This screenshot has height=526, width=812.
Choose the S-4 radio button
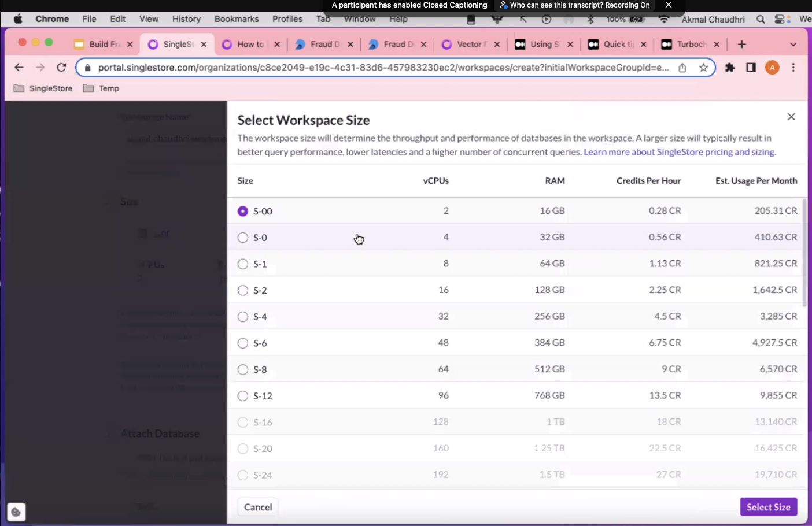pyautogui.click(x=243, y=317)
